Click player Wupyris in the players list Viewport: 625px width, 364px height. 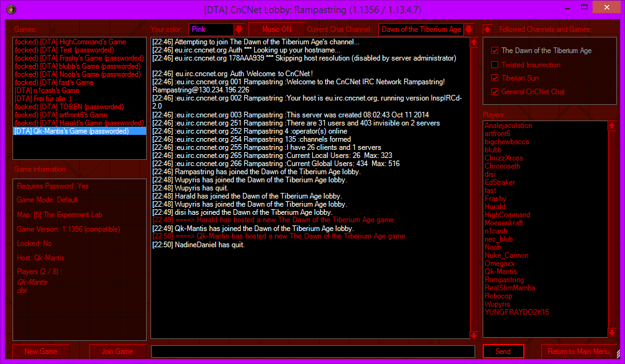click(x=497, y=304)
